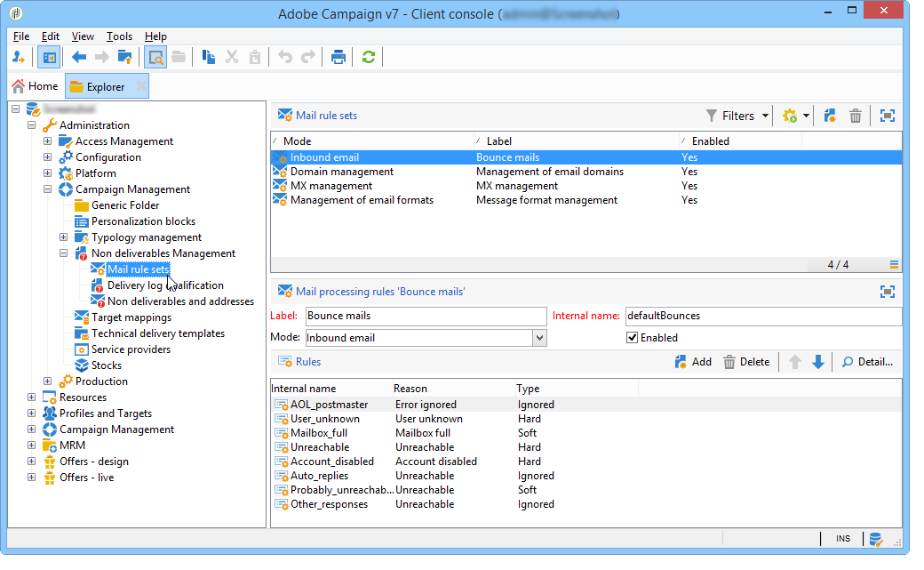Viewport: 924px width, 570px height.
Task: Sort by the Label column header
Action: [577, 141]
